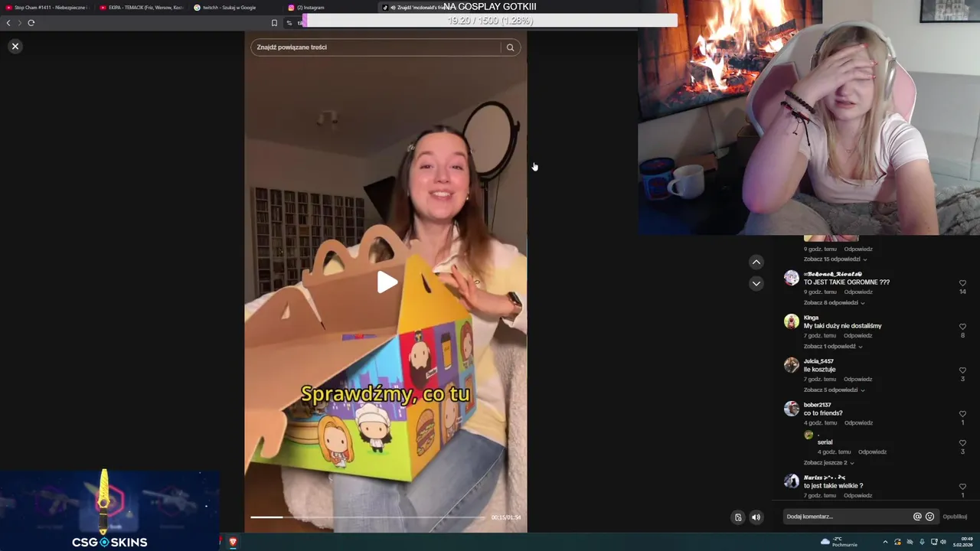Image resolution: width=980 pixels, height=551 pixels.
Task: Open weather widget '-2°C Pochmurnie'
Action: point(839,542)
